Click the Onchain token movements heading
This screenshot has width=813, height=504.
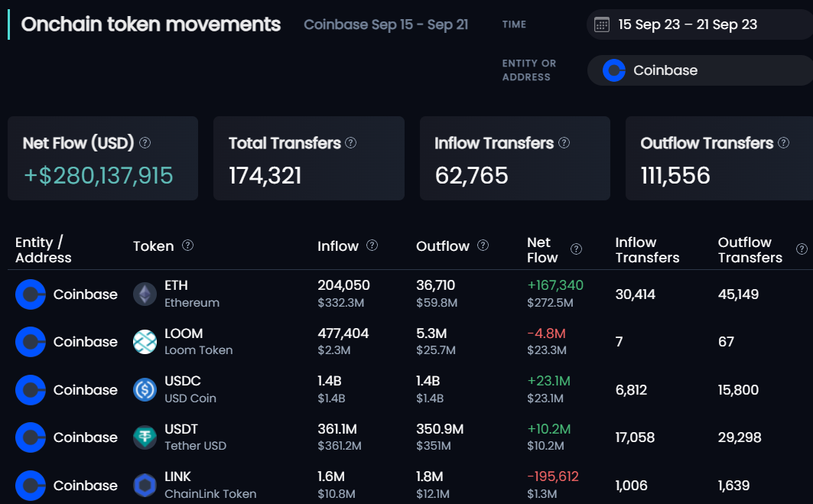click(151, 24)
